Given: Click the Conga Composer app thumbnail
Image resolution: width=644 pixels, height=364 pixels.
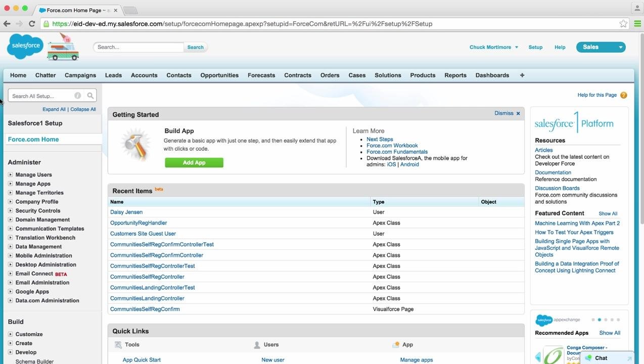Looking at the screenshot, I should [554, 355].
